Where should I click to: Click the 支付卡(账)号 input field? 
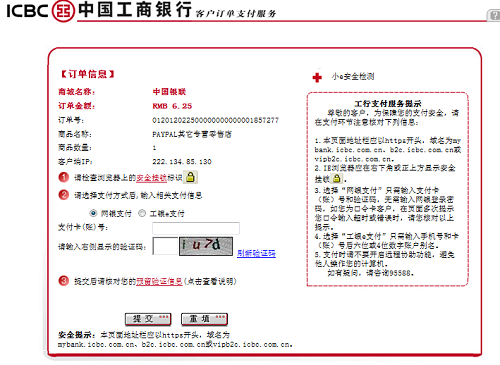(x=196, y=228)
